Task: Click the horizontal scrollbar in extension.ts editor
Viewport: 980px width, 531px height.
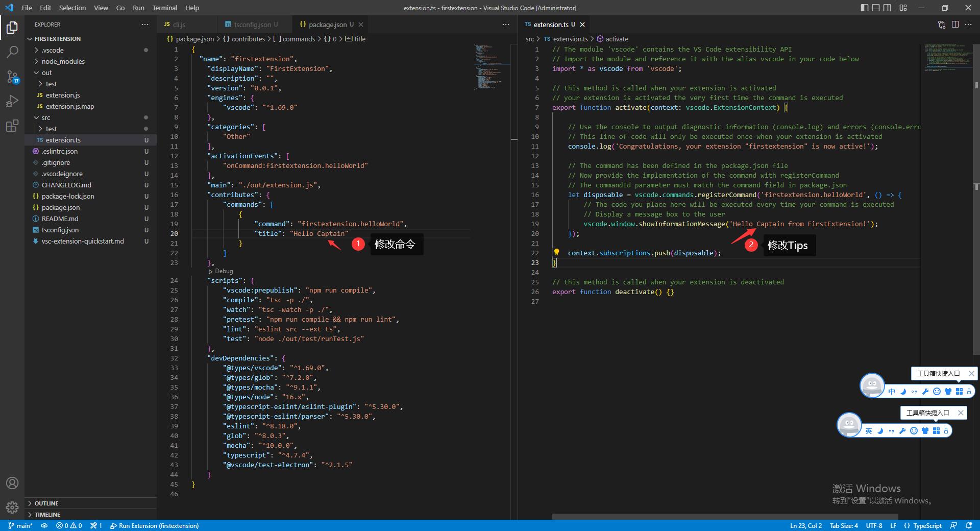Action: pyautogui.click(x=725, y=517)
